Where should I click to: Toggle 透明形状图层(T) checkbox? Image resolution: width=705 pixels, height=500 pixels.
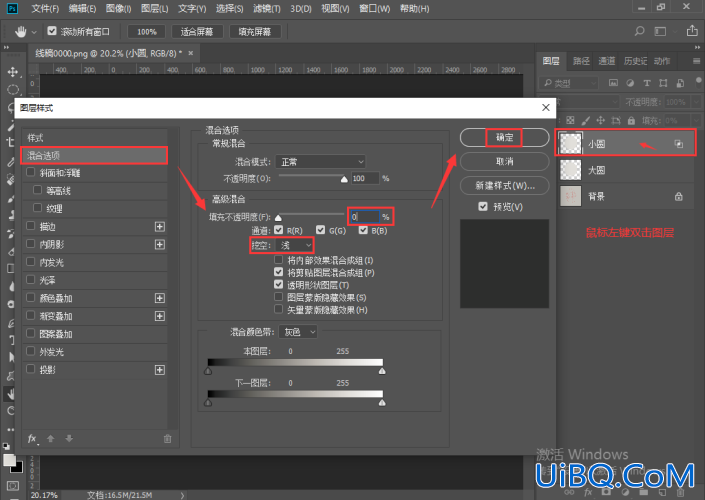coord(279,285)
